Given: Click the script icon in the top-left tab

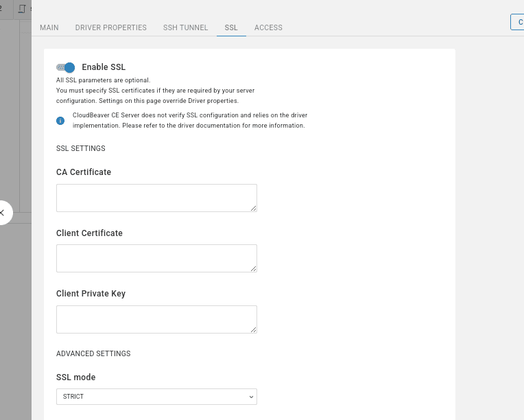Looking at the screenshot, I should pos(22,9).
